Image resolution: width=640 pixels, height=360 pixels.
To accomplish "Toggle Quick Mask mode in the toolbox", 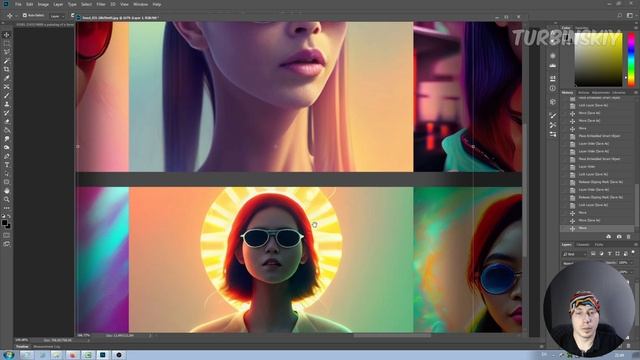I will coord(7,235).
